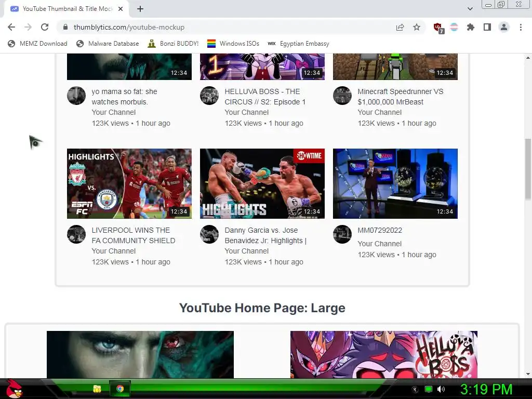Screen dimensions: 532x399
Task: Expand hidden tray icons arrow
Action: point(415,390)
